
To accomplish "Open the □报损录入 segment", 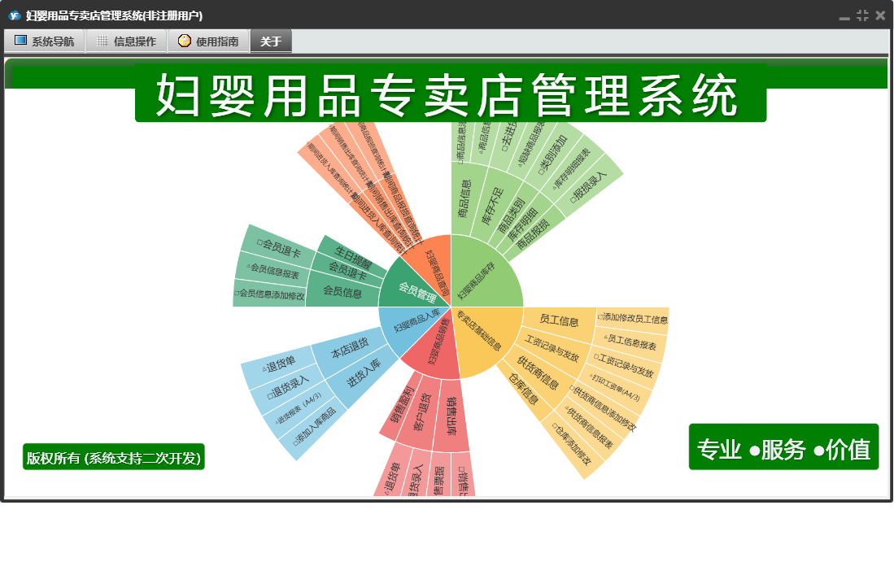I will pos(589,187).
